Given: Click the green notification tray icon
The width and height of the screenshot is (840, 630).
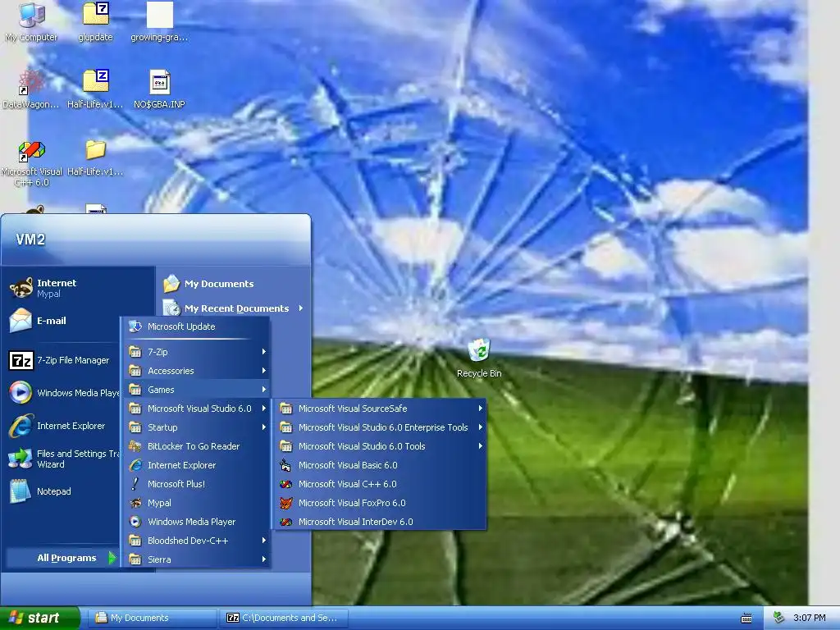Looking at the screenshot, I should tap(779, 618).
